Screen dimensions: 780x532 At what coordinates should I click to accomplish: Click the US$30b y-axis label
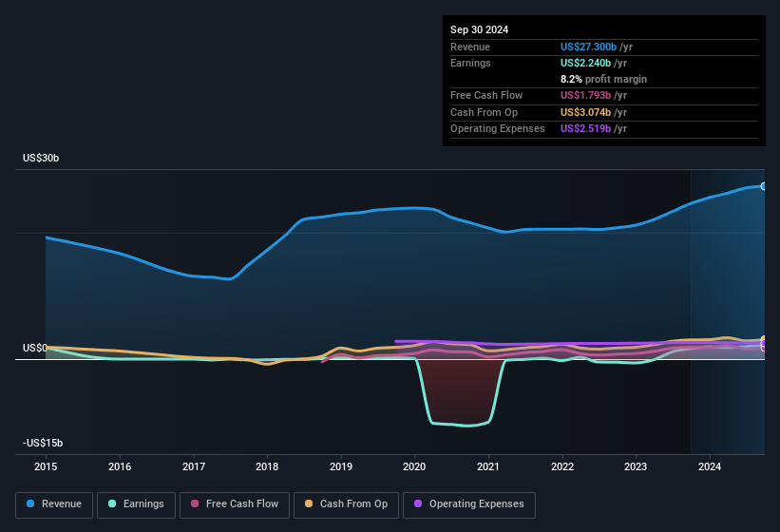(x=41, y=159)
